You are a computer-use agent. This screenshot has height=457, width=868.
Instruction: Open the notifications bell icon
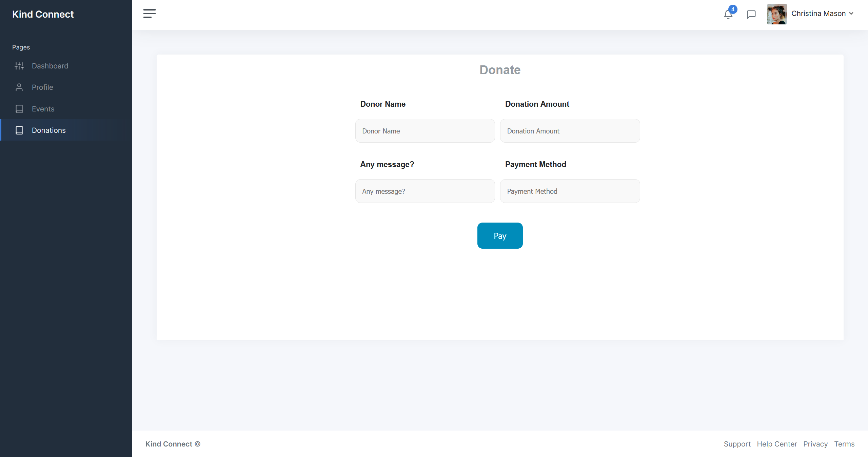tap(728, 14)
